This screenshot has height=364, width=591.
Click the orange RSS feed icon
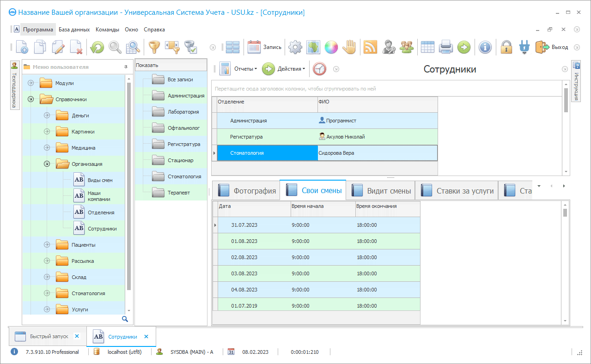pos(370,47)
